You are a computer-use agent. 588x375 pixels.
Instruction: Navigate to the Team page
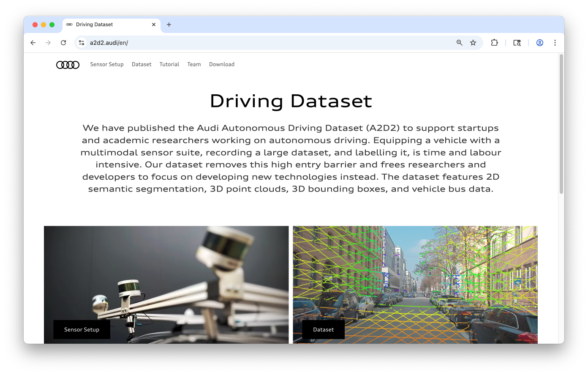point(194,64)
